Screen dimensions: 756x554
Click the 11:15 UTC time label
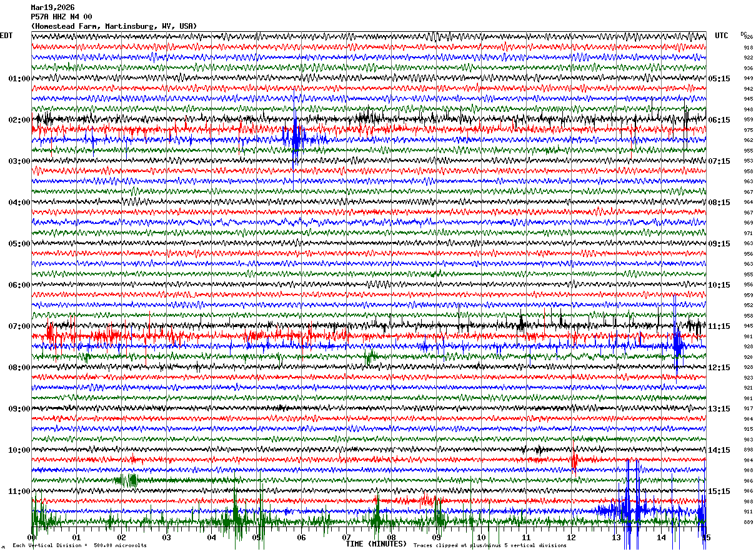point(719,326)
